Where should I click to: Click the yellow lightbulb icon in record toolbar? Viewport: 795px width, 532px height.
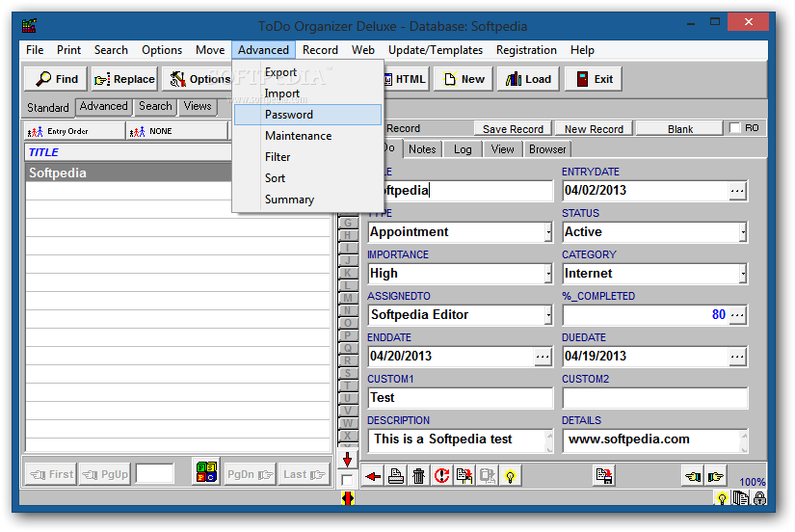pos(510,476)
